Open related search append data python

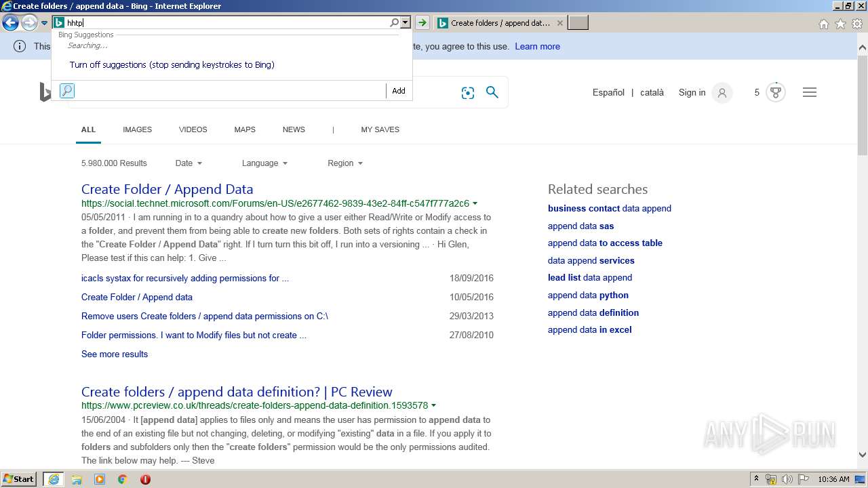point(588,296)
